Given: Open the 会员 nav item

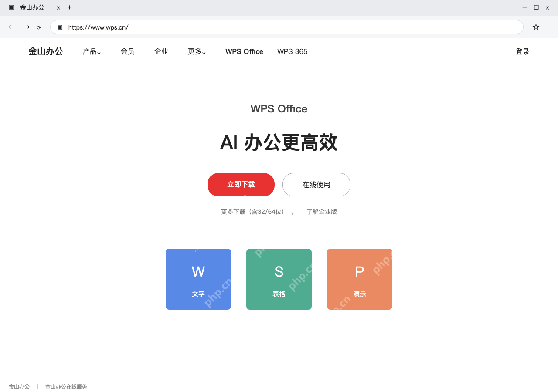Looking at the screenshot, I should (x=127, y=51).
